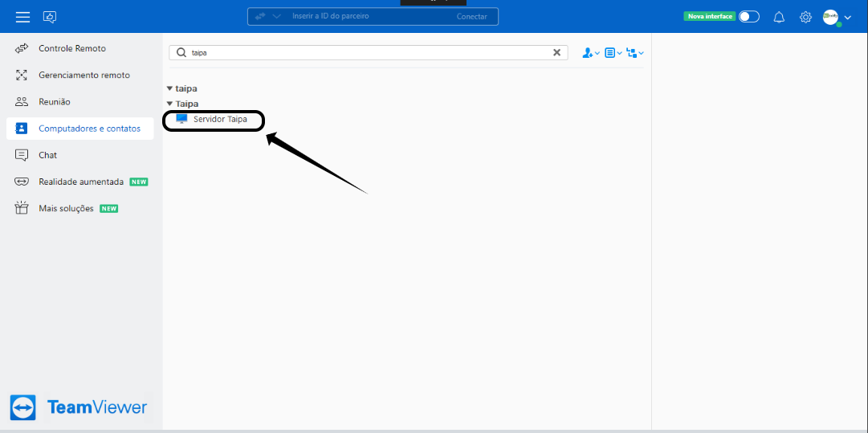Open Mais soluções section
Image resolution: width=868 pixels, height=433 pixels.
coord(80,209)
